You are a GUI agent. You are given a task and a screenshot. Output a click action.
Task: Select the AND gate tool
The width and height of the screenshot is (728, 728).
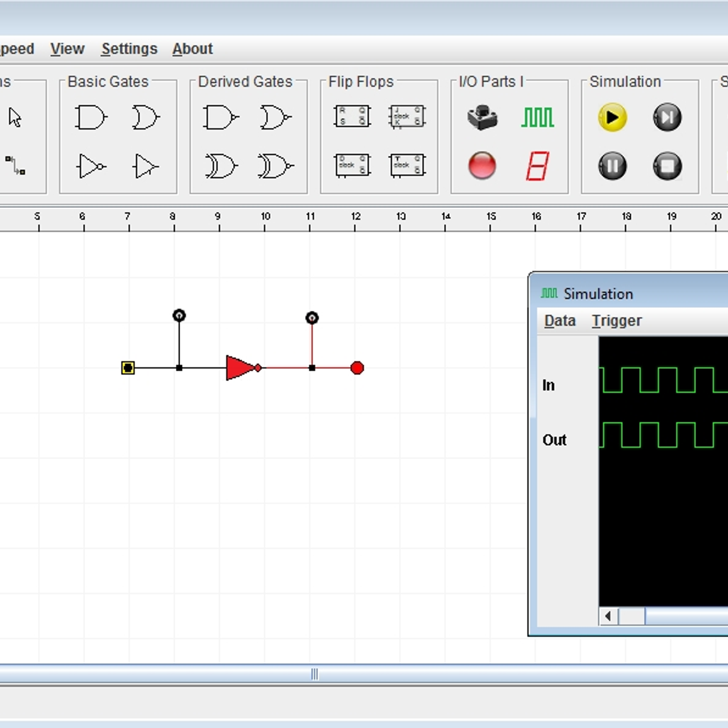(x=91, y=117)
